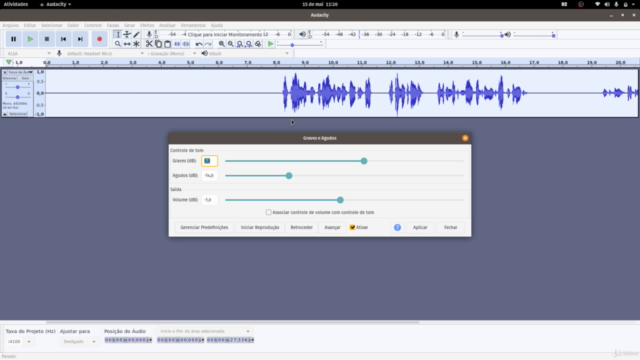Open the ALSA audio host dropdown

pyautogui.click(x=29, y=53)
